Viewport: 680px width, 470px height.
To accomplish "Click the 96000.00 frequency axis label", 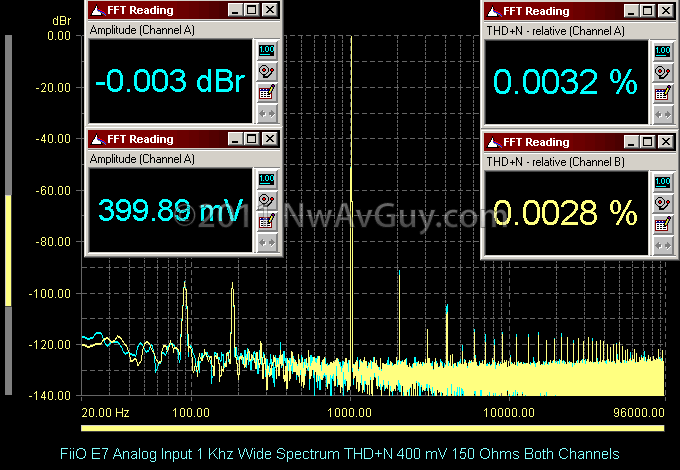I will [x=639, y=412].
